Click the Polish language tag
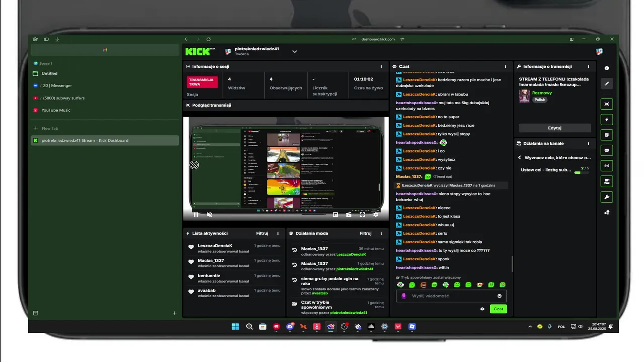The width and height of the screenshot is (644, 362). [x=540, y=100]
